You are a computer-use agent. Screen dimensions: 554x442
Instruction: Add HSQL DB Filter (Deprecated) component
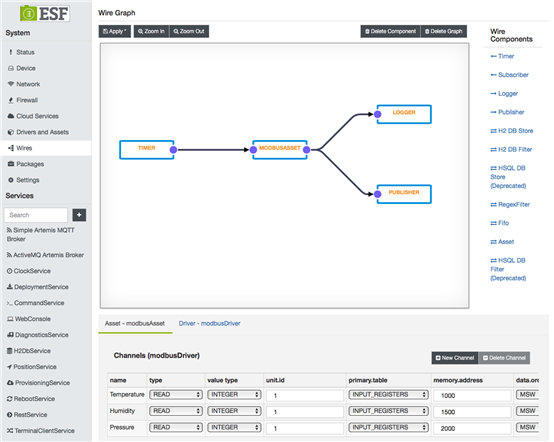point(508,269)
